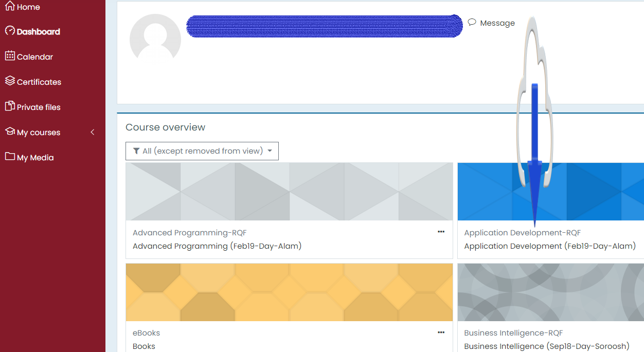Open Advanced Programming (Feb19-Day-Alam) course link

click(217, 246)
